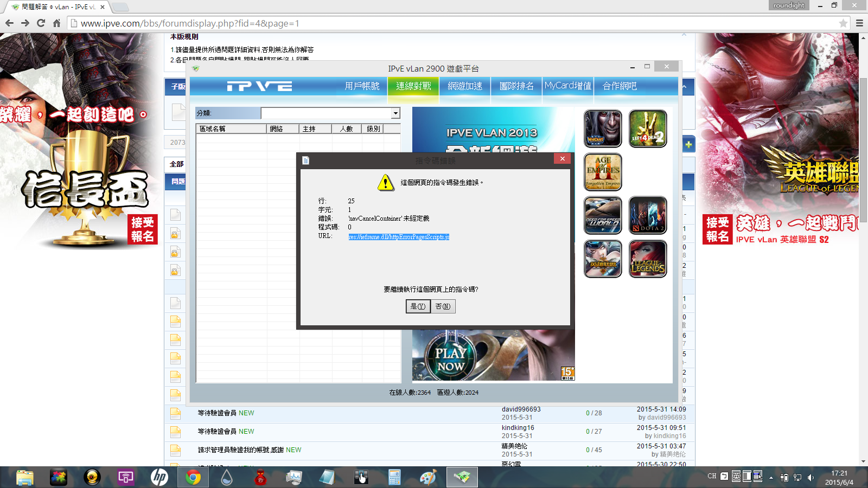Open the 請求管理員驗證我的帳號 thread link
Viewport: 868px width, 488px height.
click(241, 450)
